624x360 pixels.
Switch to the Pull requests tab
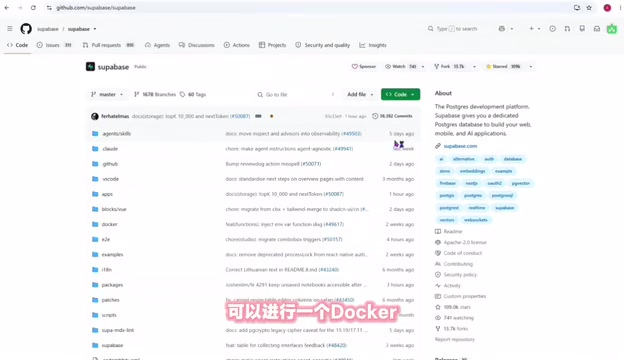(108, 45)
